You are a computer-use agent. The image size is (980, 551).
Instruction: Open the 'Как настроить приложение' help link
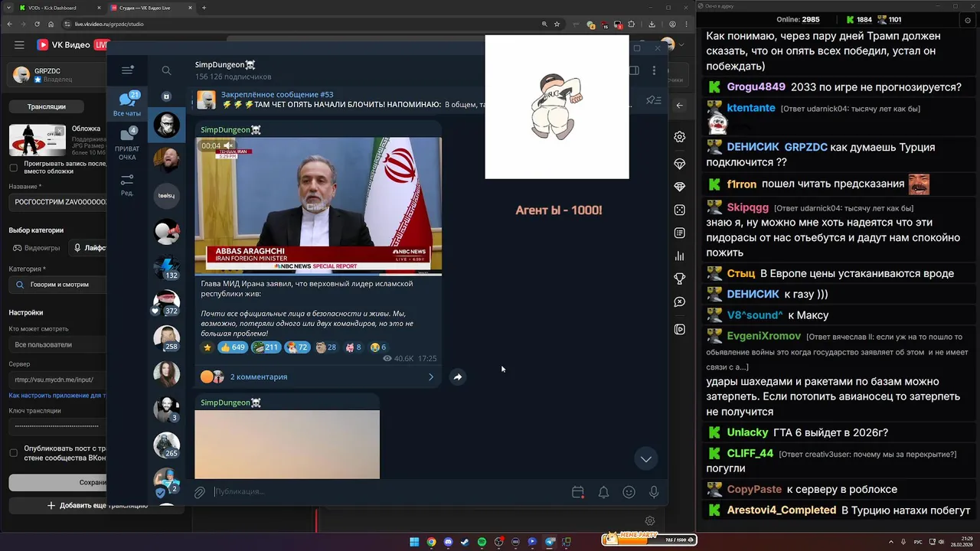click(57, 396)
